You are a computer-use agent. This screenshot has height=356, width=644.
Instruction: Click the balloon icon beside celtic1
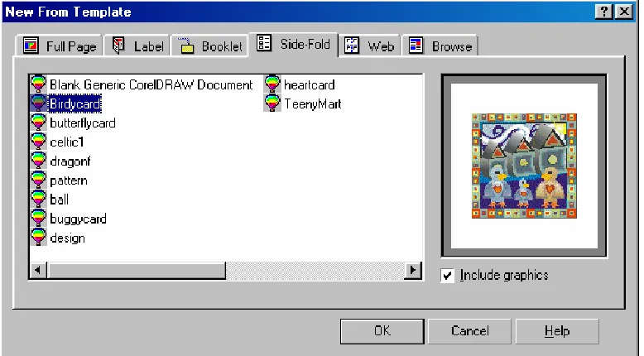pos(39,142)
